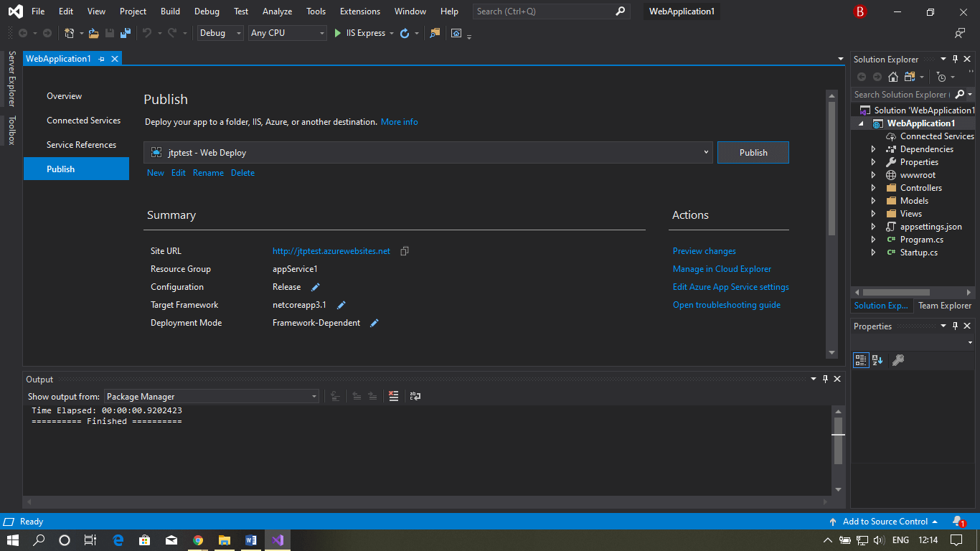Open the Debug configuration dropdown
Image resolution: width=980 pixels, height=551 pixels.
coord(220,33)
